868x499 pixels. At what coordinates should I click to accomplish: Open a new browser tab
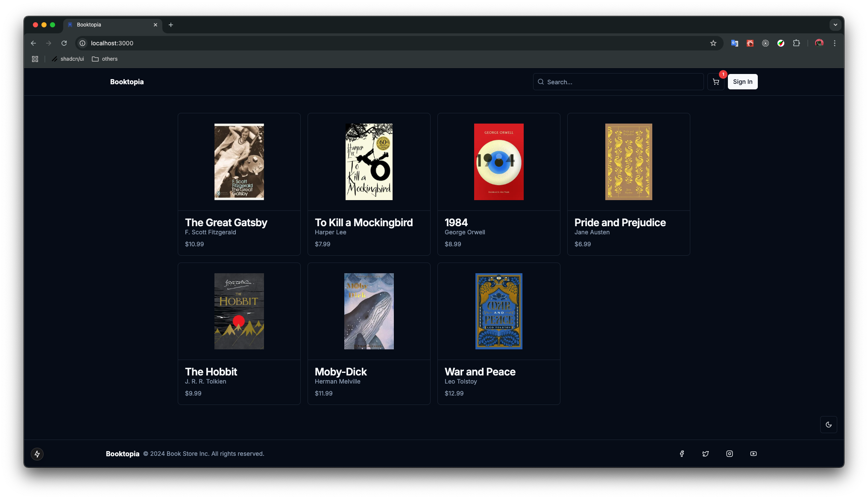tap(171, 25)
